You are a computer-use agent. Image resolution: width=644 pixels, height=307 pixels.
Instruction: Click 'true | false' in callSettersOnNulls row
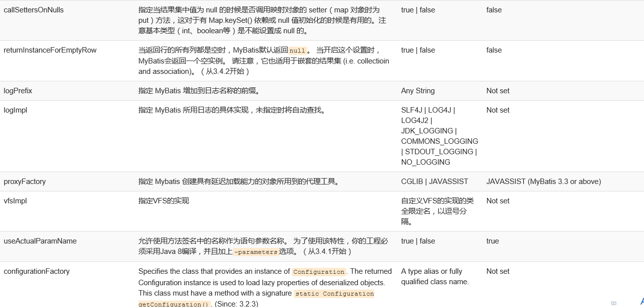[x=418, y=10]
